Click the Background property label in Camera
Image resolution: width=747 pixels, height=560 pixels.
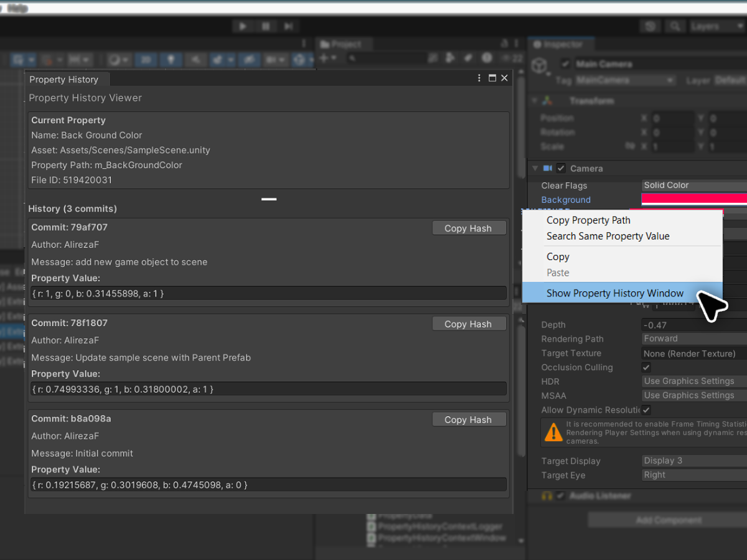tap(566, 200)
